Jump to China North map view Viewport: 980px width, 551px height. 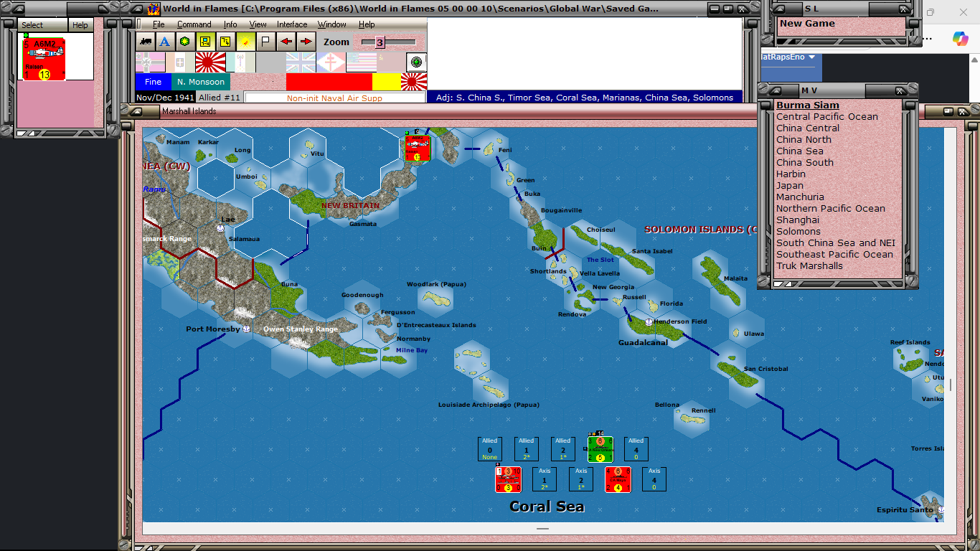point(804,140)
